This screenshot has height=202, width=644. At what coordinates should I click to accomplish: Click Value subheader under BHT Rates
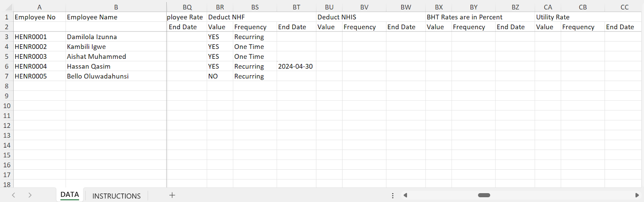439,27
